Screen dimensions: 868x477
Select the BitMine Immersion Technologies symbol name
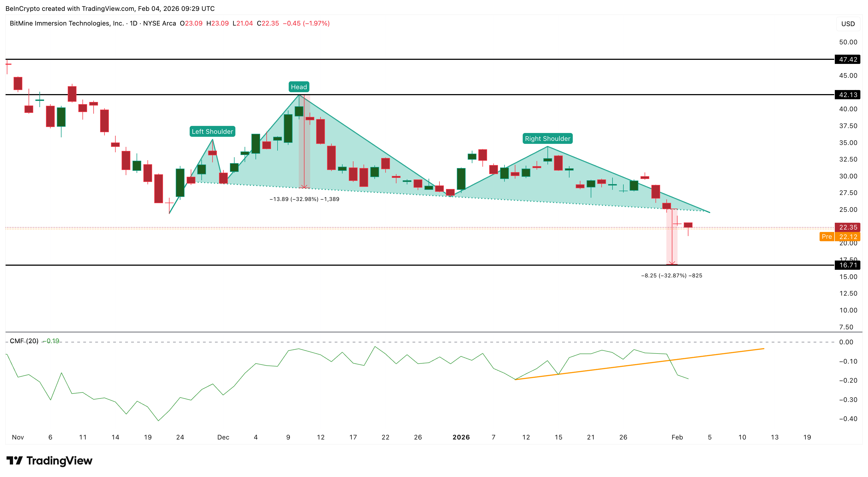pos(66,24)
